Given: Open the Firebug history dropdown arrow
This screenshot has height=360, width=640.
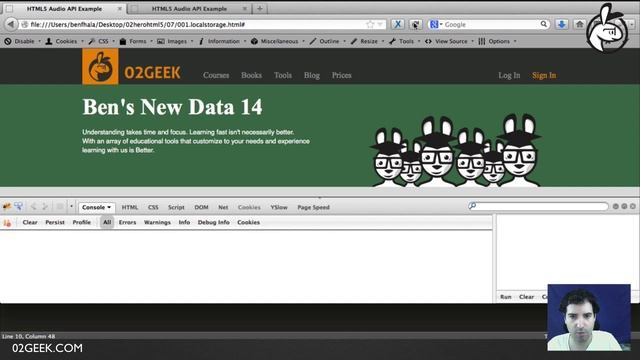Looking at the screenshot, I should coord(71,207).
